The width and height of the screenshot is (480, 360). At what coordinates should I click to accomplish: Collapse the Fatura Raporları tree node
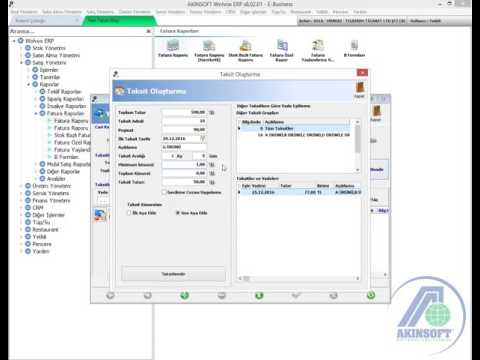36,113
